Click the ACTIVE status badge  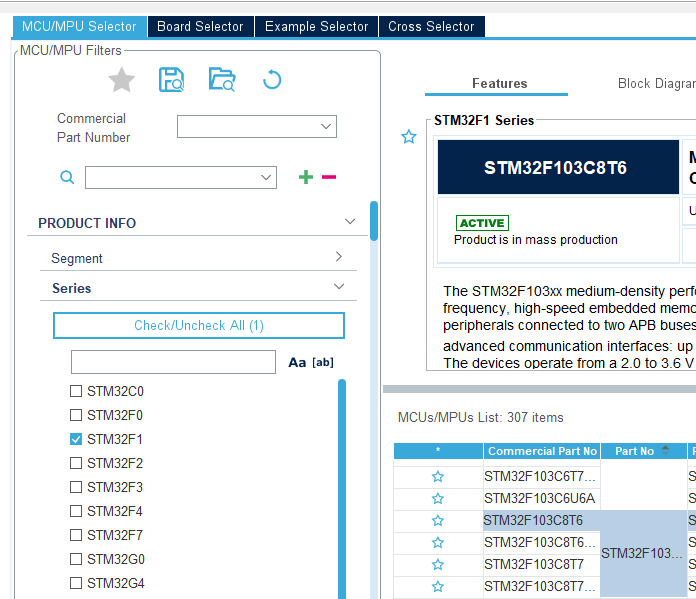pos(482,223)
